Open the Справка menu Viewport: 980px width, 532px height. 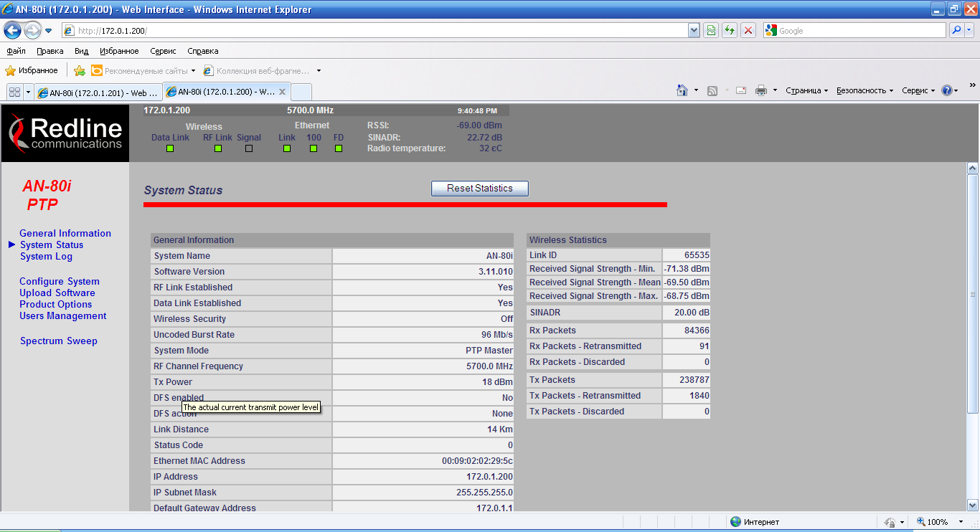click(x=203, y=51)
